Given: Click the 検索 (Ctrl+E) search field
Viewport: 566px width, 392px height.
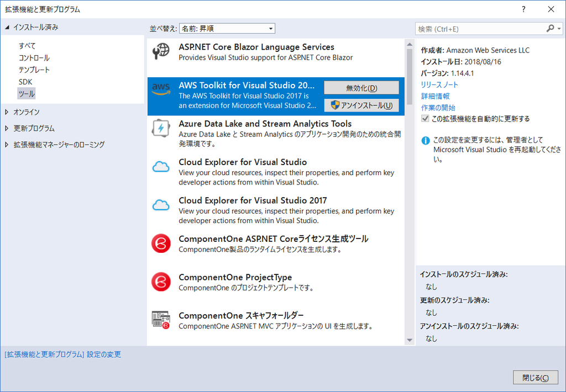Looking at the screenshot, I should (x=480, y=29).
